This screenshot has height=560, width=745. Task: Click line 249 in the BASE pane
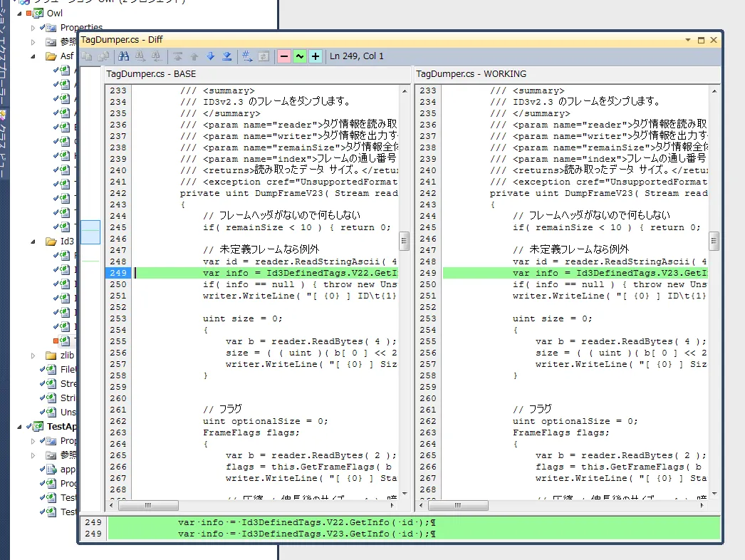[265, 273]
